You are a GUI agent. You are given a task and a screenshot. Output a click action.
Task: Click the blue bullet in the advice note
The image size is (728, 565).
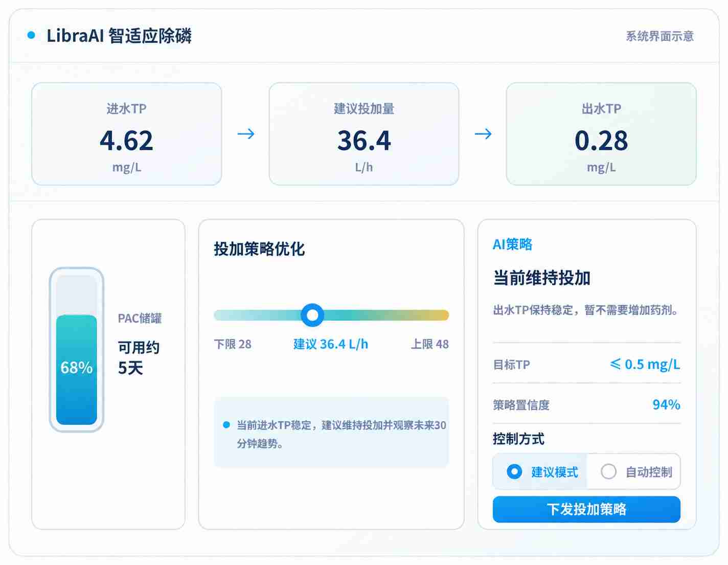click(226, 425)
